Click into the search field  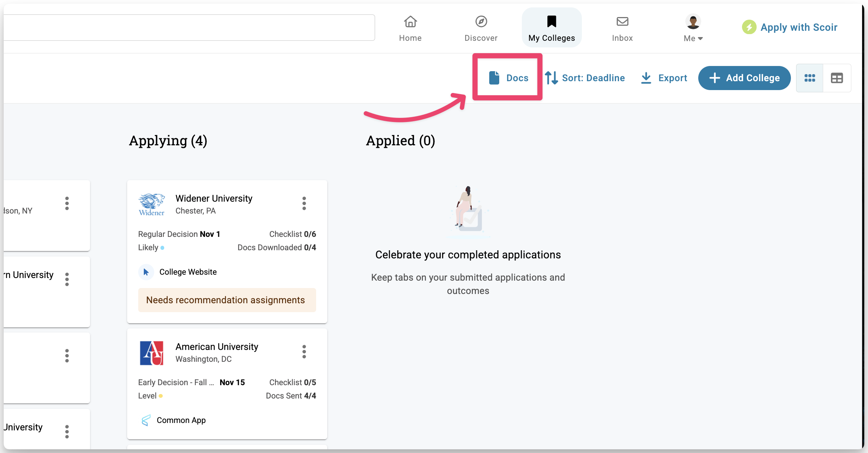pos(189,28)
